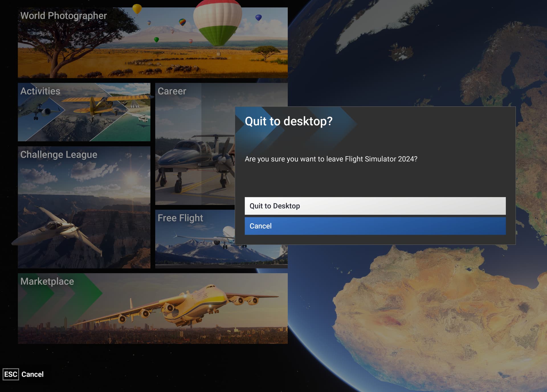Screen dimensions: 547x392
Task: Click the ESC key icon
Action: [11, 374]
